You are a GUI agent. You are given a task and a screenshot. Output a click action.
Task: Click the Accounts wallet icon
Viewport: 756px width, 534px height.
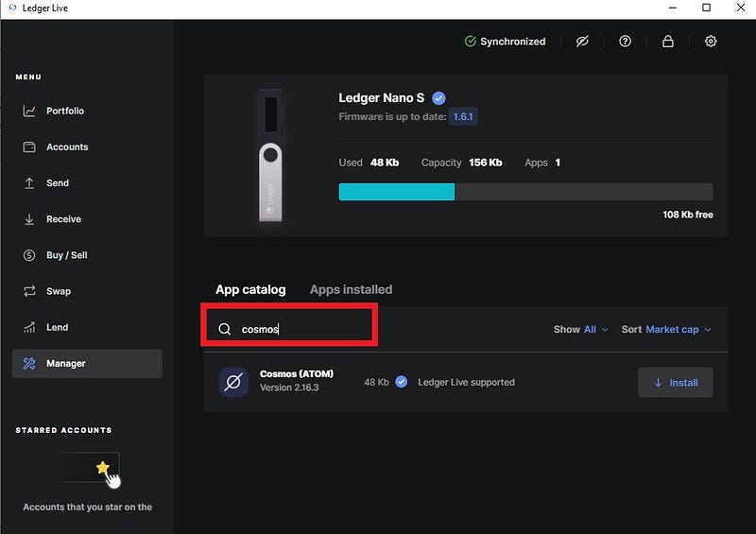tap(29, 147)
